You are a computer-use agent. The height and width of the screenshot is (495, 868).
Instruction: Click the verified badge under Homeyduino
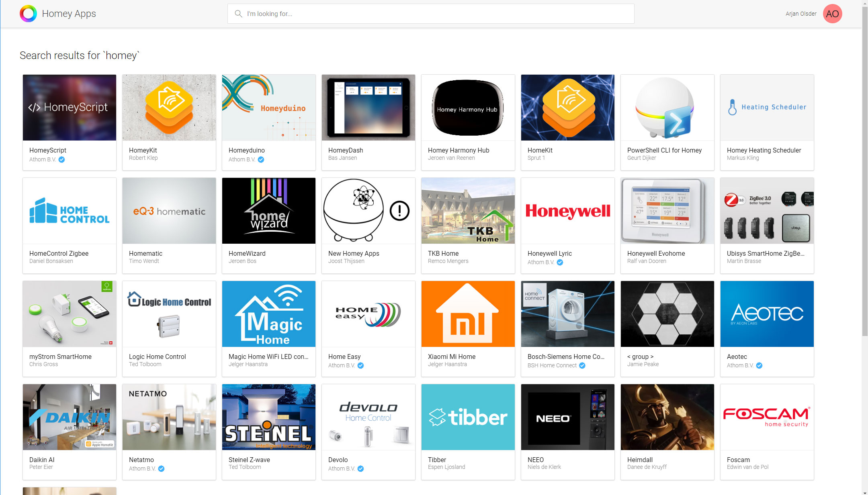point(261,159)
